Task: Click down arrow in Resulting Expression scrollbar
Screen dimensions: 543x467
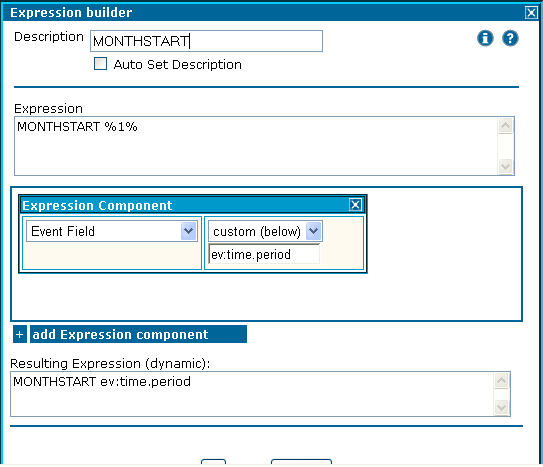Action: coord(501,407)
